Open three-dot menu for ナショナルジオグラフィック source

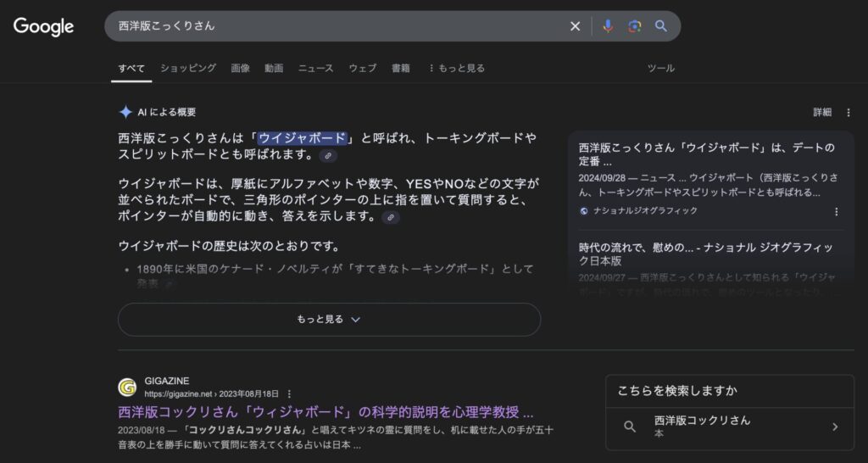836,211
